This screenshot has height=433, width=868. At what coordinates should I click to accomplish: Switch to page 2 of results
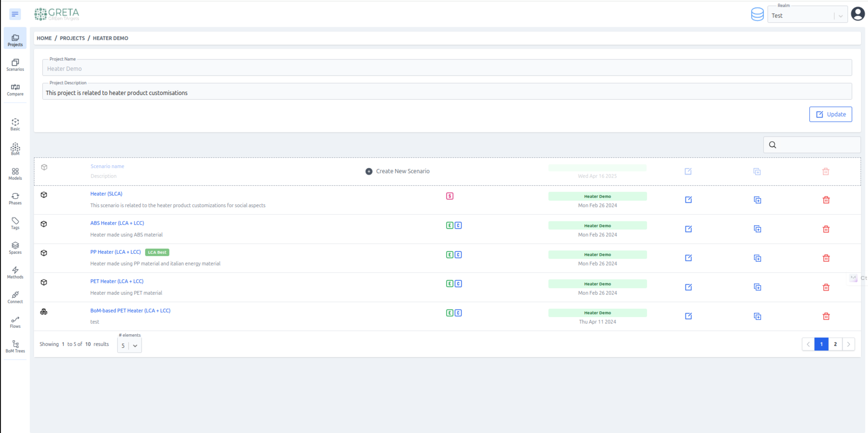coord(835,344)
